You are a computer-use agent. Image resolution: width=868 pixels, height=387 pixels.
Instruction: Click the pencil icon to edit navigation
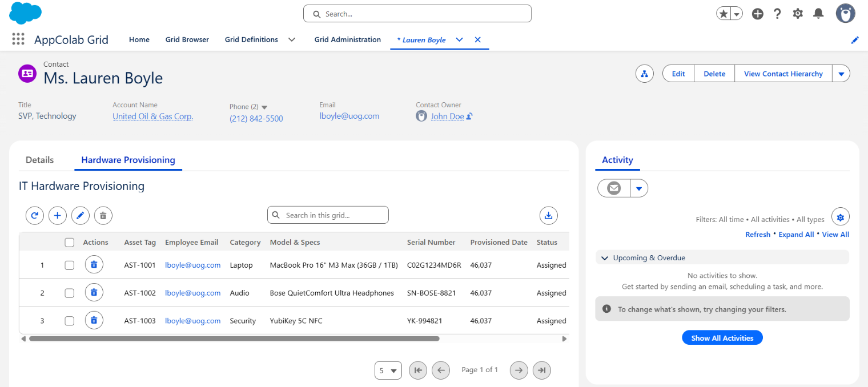click(x=855, y=40)
